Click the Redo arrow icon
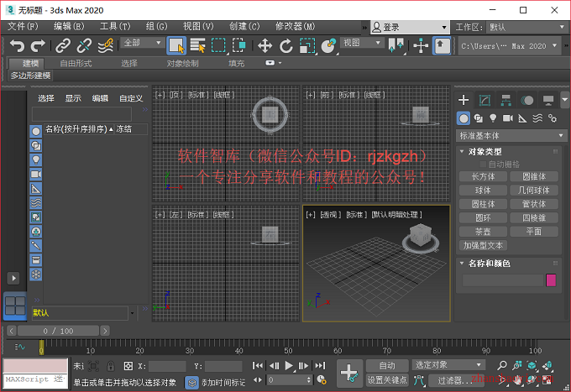Viewport: 571px width, 392px height. (38, 46)
